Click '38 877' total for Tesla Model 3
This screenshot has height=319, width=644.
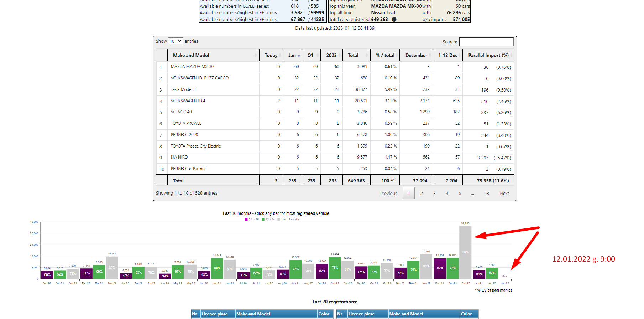tap(361, 89)
